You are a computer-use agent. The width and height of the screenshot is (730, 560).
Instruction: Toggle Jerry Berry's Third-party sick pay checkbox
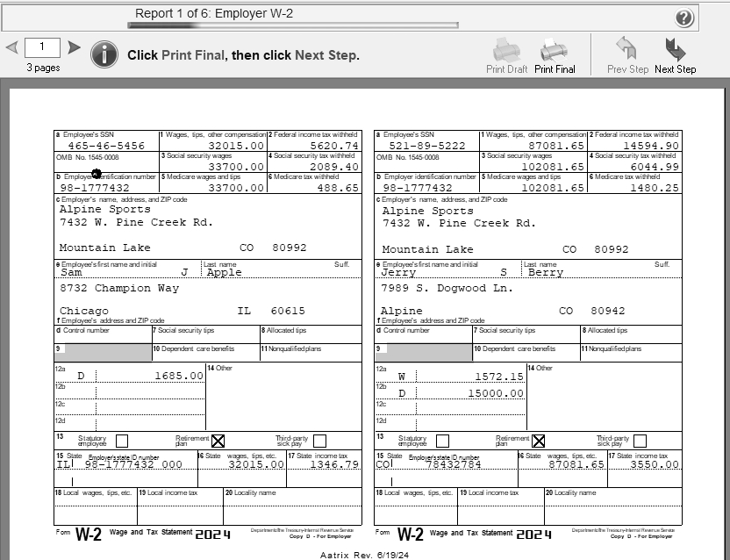(641, 441)
